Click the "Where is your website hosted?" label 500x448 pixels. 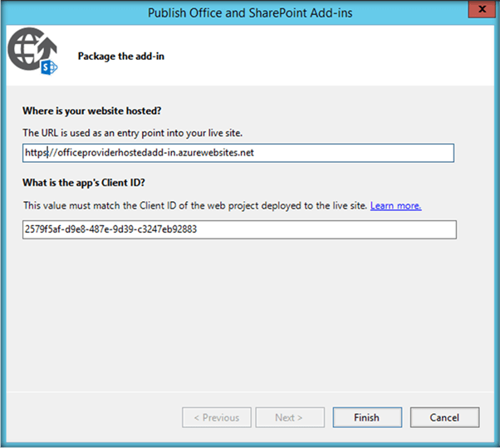coord(93,110)
